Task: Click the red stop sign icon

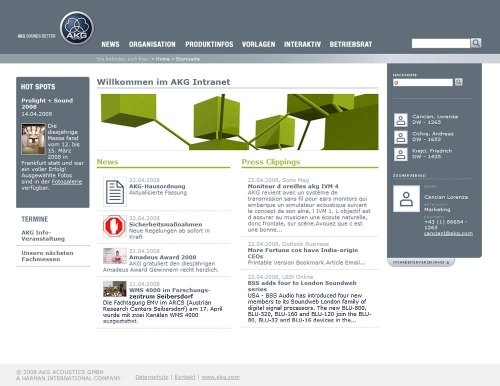Action: coord(114,226)
